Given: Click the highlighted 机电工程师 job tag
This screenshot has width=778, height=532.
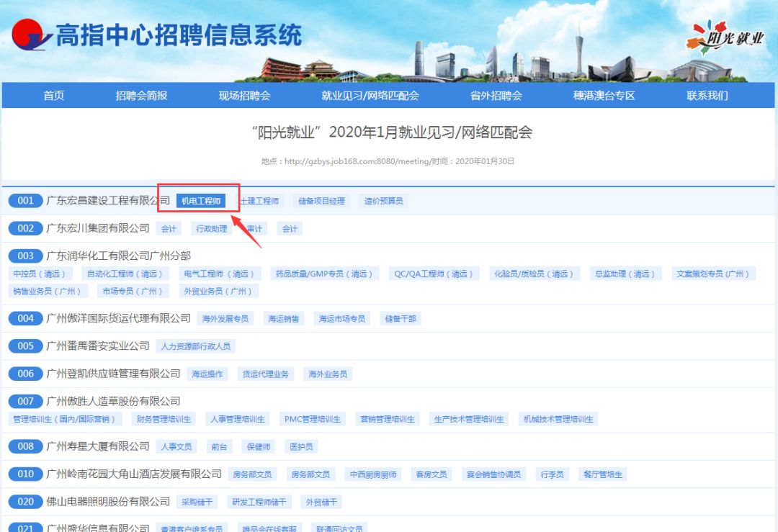Looking at the screenshot, I should 201,201.
